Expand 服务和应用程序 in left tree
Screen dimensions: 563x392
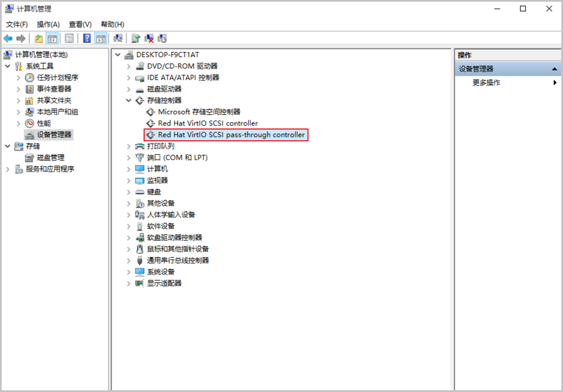(7, 169)
